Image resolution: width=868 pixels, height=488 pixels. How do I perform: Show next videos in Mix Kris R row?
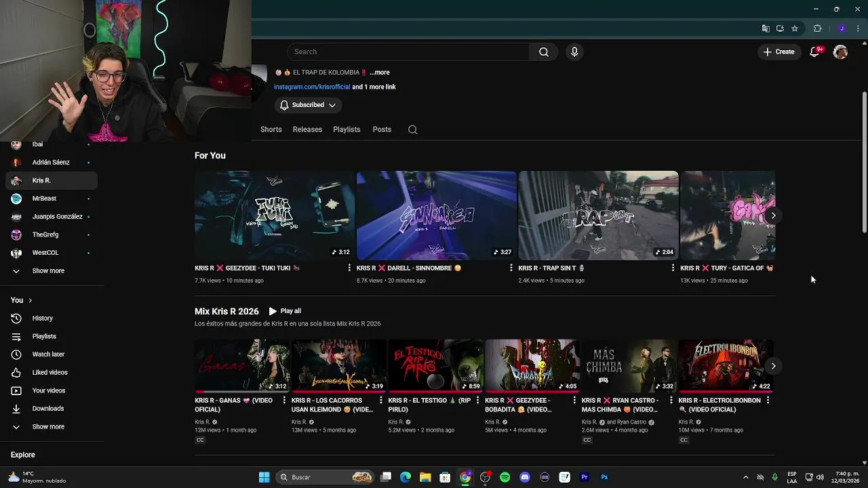click(x=773, y=366)
